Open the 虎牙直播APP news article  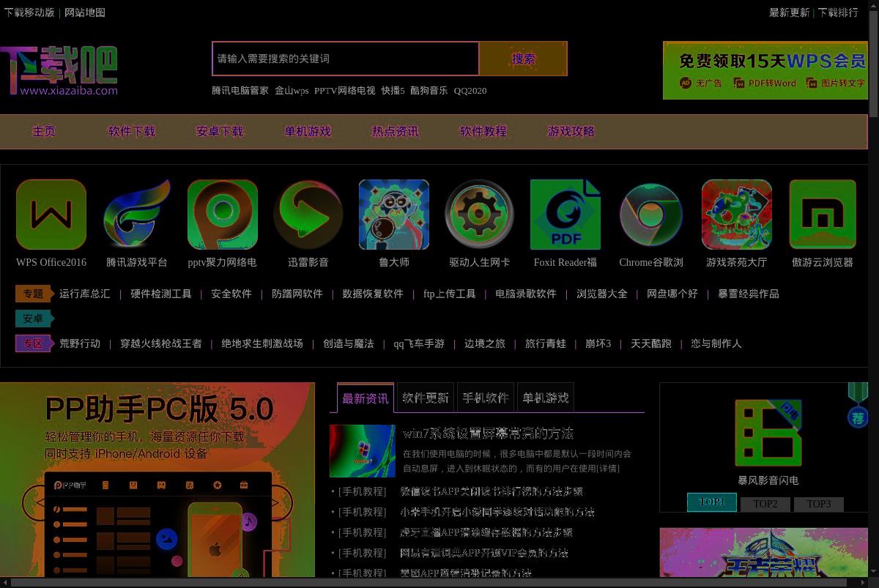(486, 532)
